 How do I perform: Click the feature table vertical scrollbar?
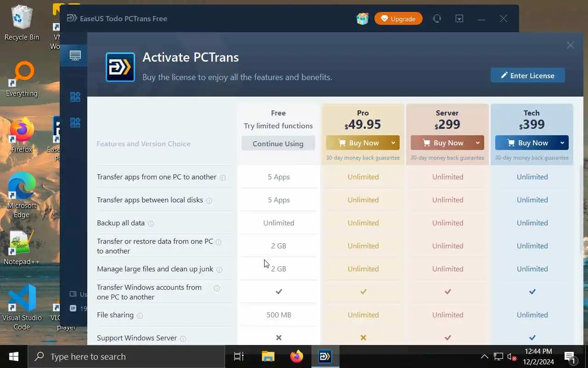pyautogui.click(x=582, y=212)
